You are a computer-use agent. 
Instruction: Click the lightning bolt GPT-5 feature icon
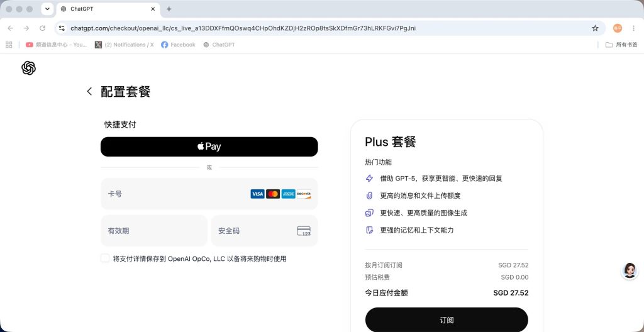[369, 179]
